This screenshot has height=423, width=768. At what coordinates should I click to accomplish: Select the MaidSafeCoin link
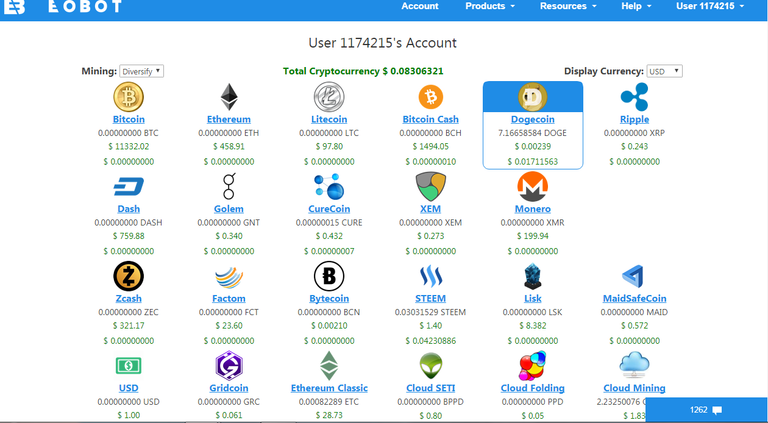point(634,299)
